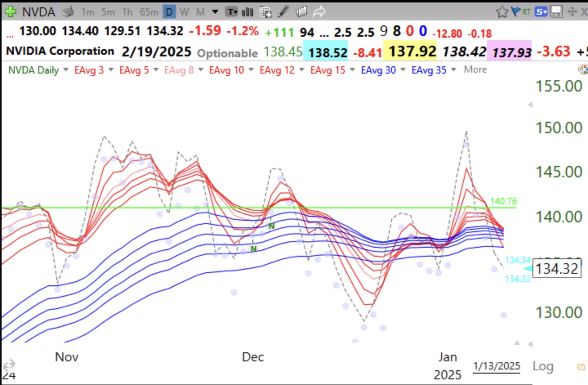The width and height of the screenshot is (588, 385).
Task: Open the chart template T icon
Action: [232, 12]
